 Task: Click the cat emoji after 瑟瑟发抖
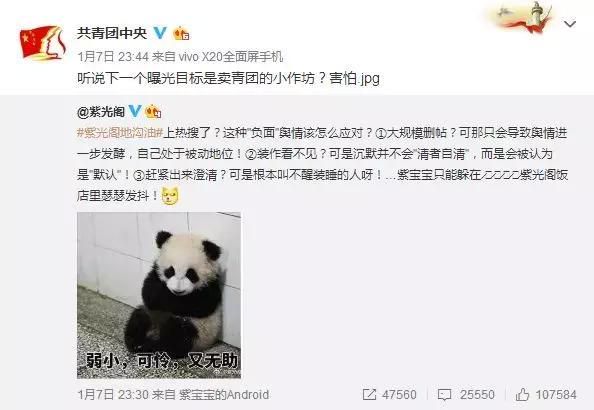(170, 196)
